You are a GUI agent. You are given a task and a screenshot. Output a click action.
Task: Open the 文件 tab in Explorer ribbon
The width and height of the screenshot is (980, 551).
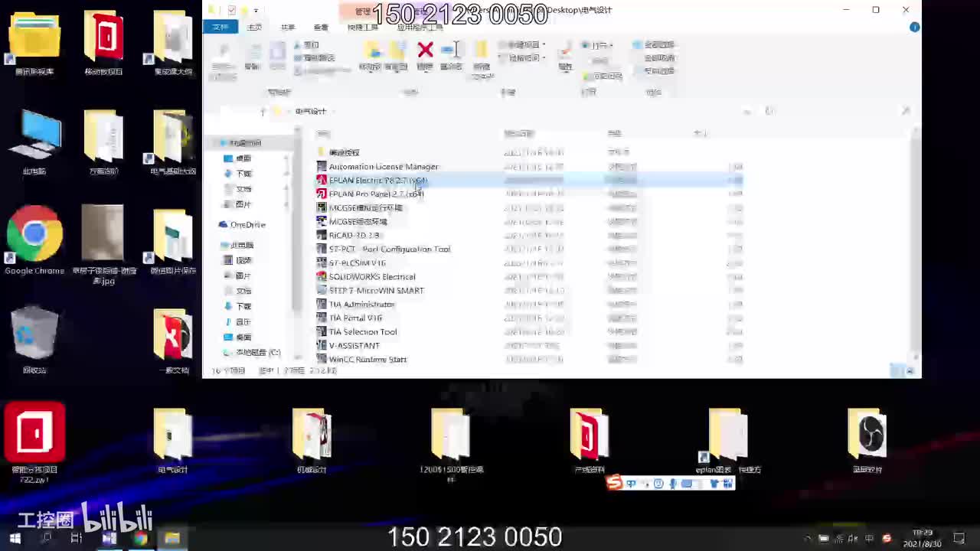coord(220,27)
